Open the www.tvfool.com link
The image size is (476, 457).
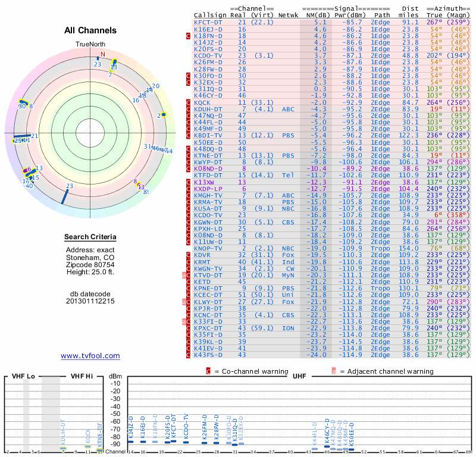coord(90,356)
